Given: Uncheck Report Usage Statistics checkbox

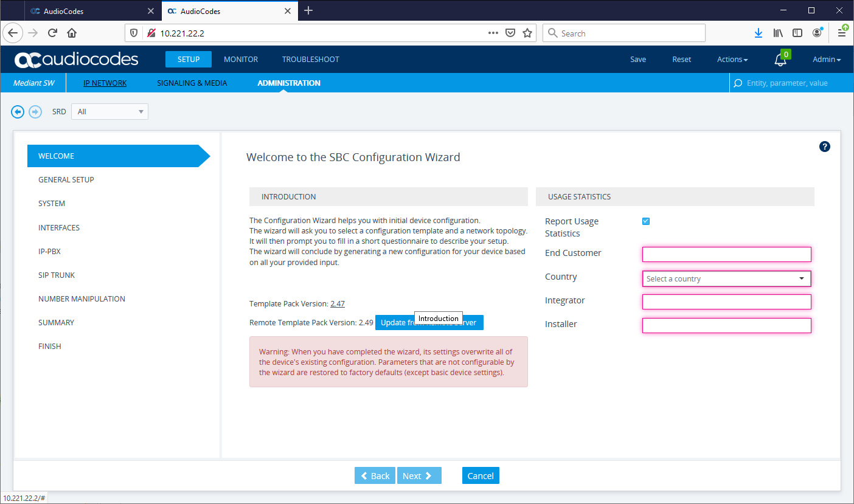Looking at the screenshot, I should coord(646,221).
